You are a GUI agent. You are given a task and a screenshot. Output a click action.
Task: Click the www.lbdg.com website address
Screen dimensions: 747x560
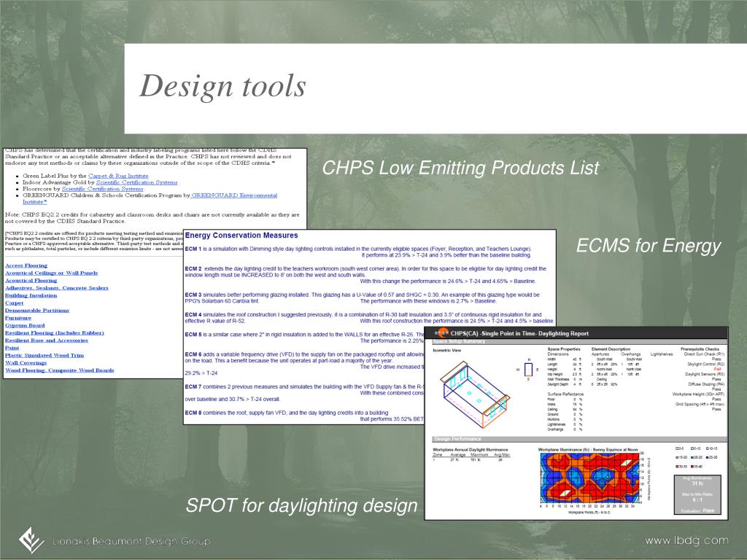click(x=686, y=540)
